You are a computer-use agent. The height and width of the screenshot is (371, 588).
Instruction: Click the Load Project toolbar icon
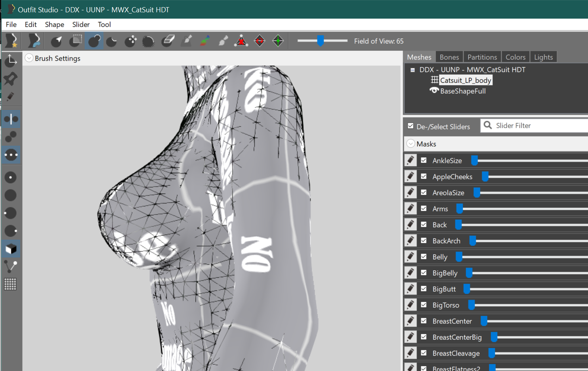point(34,41)
